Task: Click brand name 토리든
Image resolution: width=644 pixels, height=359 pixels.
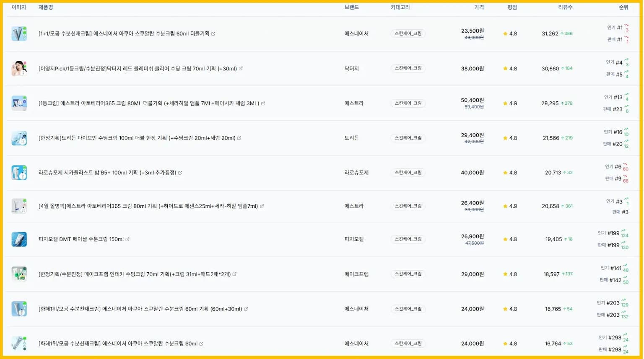Action: pyautogui.click(x=351, y=138)
